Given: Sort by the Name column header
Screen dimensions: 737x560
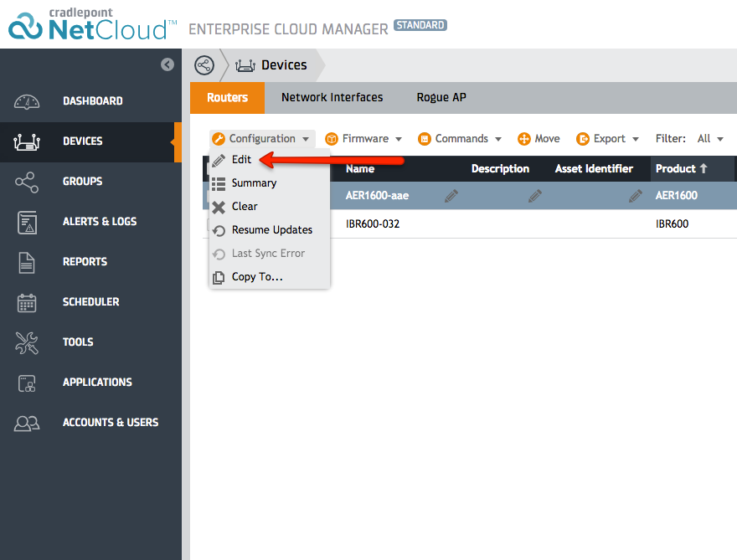Looking at the screenshot, I should click(360, 168).
